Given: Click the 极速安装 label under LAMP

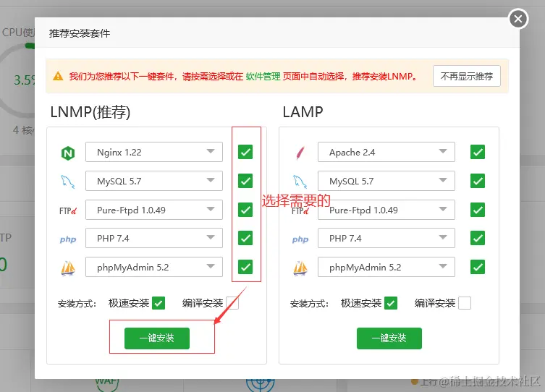Looking at the screenshot, I should (361, 303).
